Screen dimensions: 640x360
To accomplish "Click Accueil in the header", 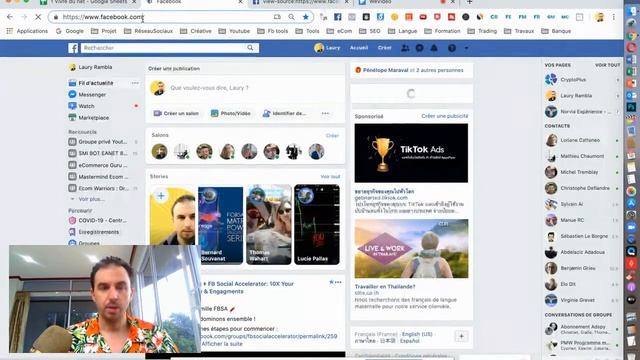I will (x=359, y=48).
